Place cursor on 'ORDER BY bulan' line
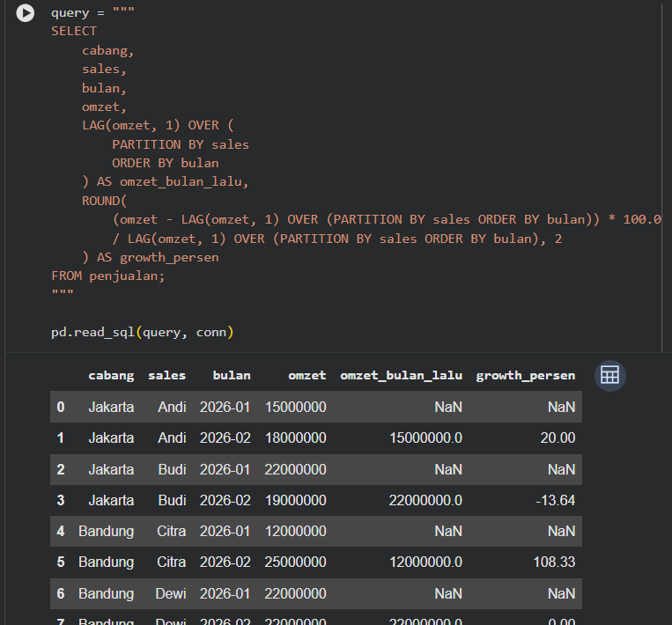Screen dimensions: 672x625 pyautogui.click(x=165, y=163)
